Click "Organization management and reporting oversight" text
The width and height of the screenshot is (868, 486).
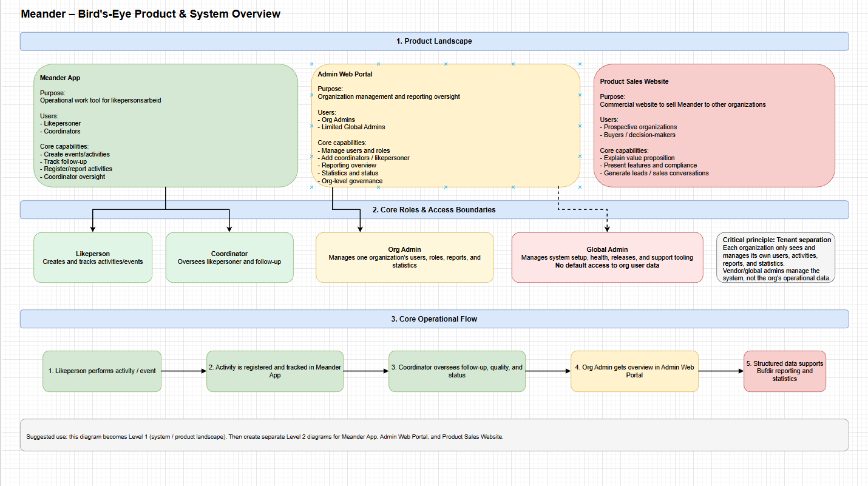tap(389, 96)
